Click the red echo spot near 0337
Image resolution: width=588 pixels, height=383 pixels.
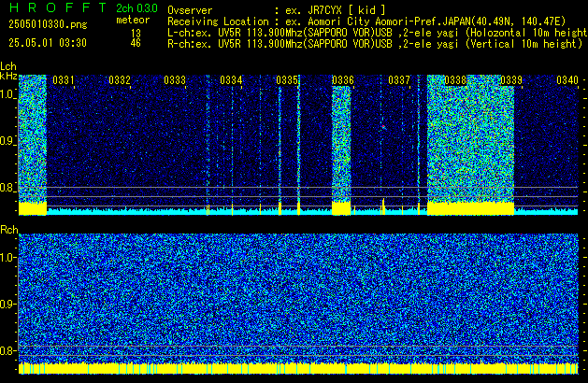383,127
